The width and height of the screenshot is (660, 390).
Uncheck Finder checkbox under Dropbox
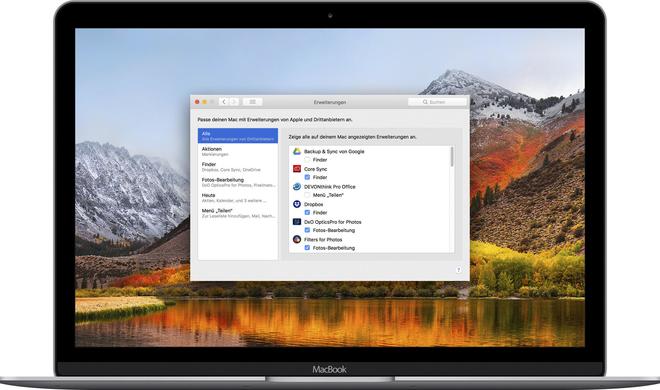click(307, 213)
